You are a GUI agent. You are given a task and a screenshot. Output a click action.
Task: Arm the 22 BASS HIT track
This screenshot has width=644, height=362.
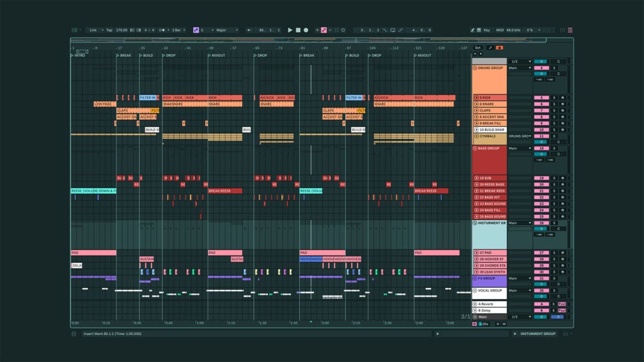(x=563, y=197)
